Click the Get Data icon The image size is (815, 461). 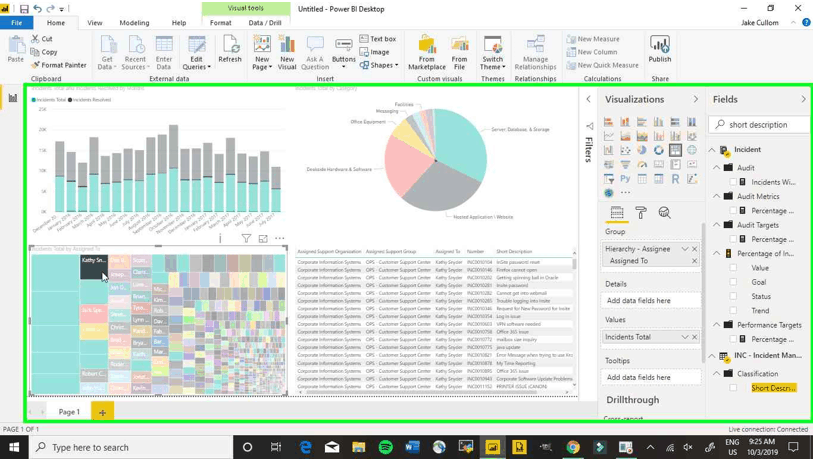(107, 52)
